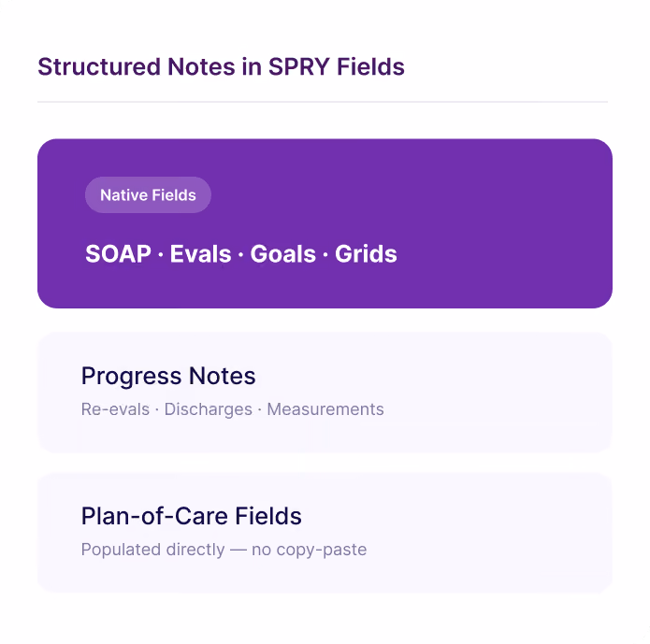Image resolution: width=650 pixels, height=644 pixels.
Task: Click the Discharges text under Progress Notes
Action: pyautogui.click(x=209, y=409)
